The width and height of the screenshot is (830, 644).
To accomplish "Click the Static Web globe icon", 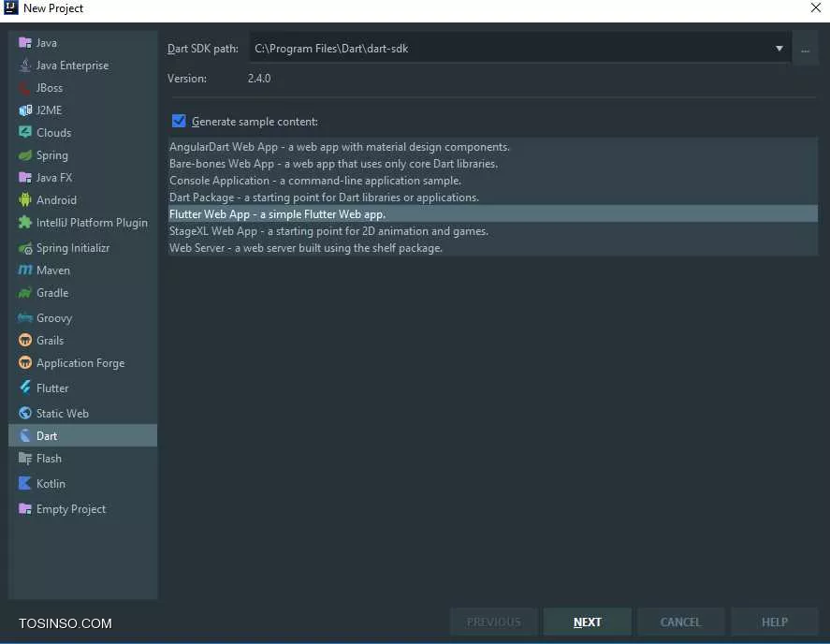I will [25, 413].
